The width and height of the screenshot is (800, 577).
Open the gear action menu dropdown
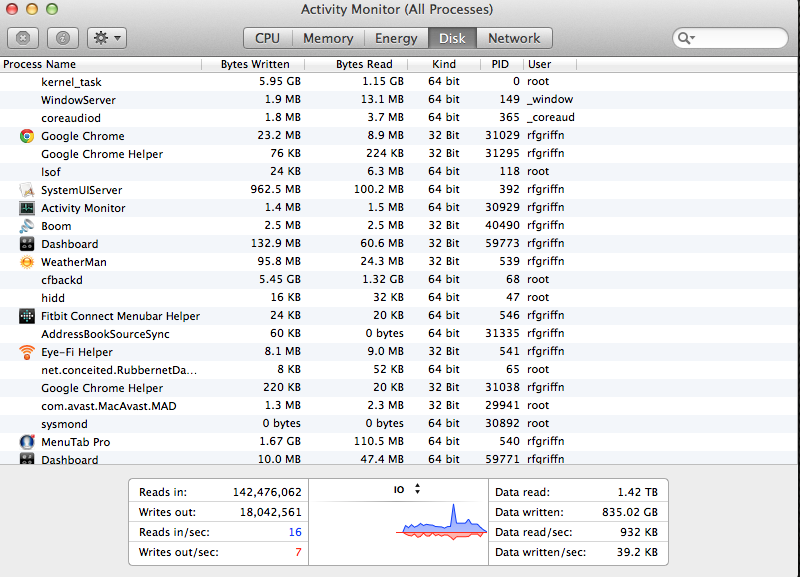pyautogui.click(x=107, y=38)
